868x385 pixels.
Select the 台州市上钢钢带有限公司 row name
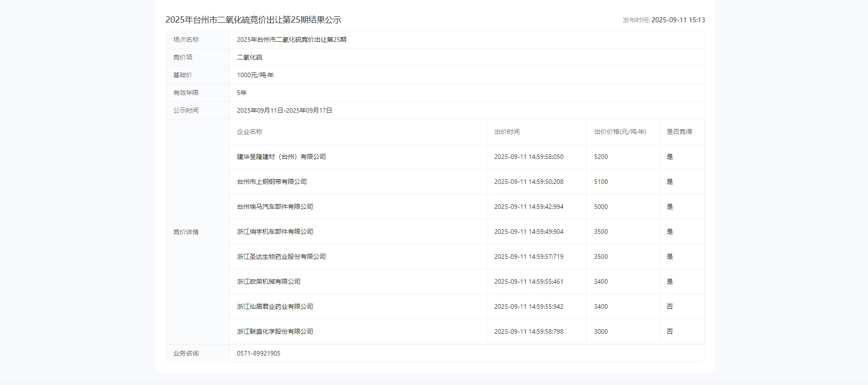[x=272, y=182]
